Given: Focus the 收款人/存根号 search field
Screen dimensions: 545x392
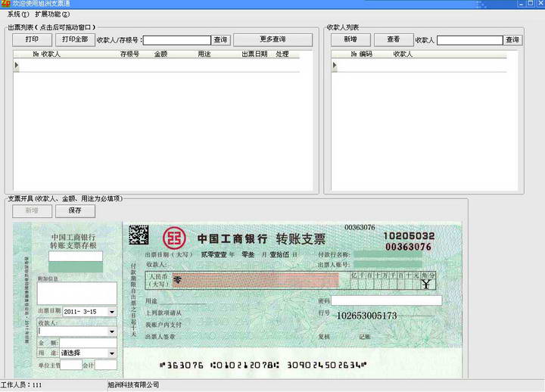Looking at the screenshot, I should [177, 40].
